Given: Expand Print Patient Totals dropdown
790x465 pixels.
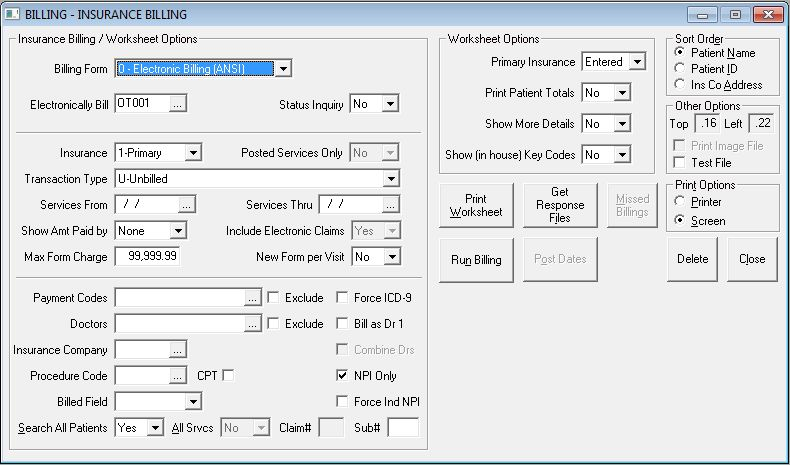Looking at the screenshot, I should [x=622, y=93].
